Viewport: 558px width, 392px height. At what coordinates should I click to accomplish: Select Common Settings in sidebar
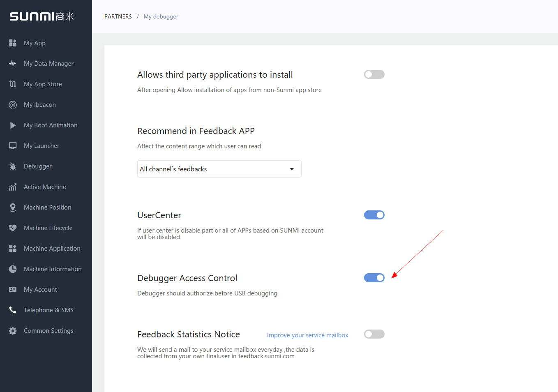coord(48,330)
